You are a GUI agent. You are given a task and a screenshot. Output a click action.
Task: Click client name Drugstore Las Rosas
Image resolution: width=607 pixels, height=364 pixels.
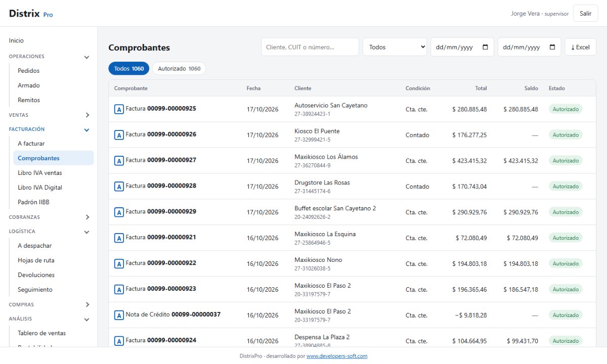click(x=322, y=183)
